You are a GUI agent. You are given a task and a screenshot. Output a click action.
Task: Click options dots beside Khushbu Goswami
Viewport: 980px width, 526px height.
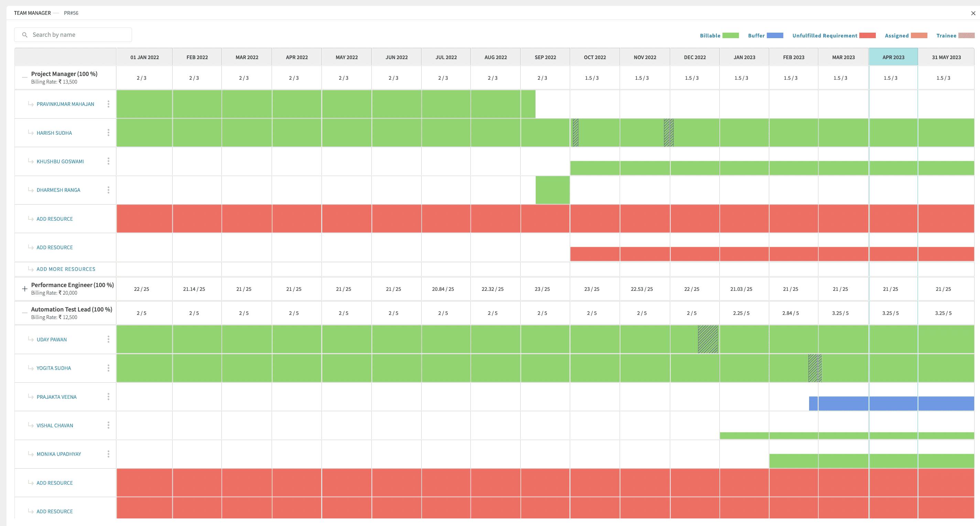pos(108,161)
